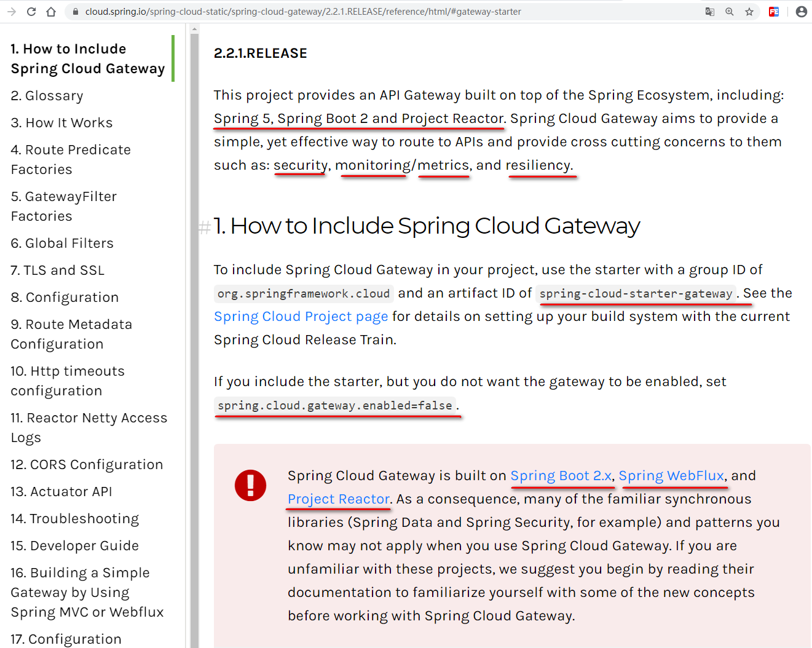This screenshot has height=648, width=812.
Task: Click the heading 1. How to Include Spring Cloud Gateway
Action: [x=427, y=226]
